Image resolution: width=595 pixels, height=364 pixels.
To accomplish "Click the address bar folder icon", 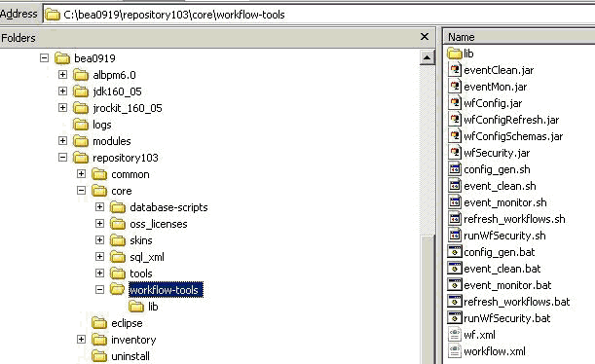I will point(53,15).
